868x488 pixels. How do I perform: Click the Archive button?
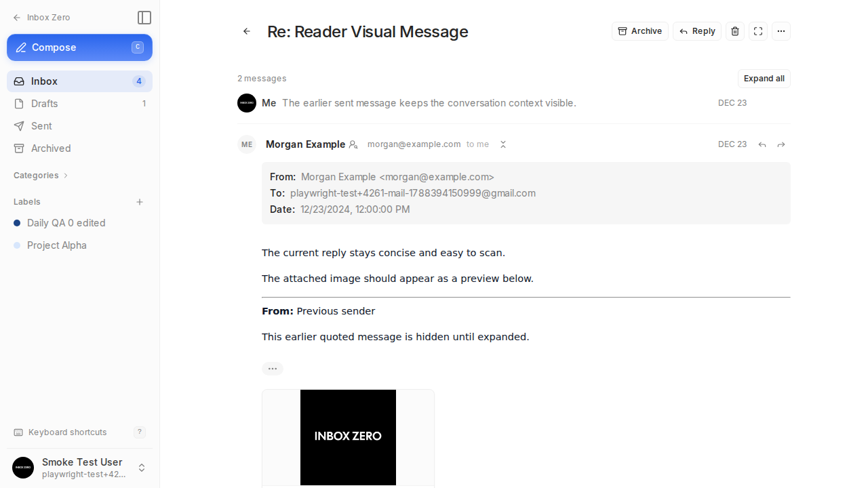pos(640,31)
